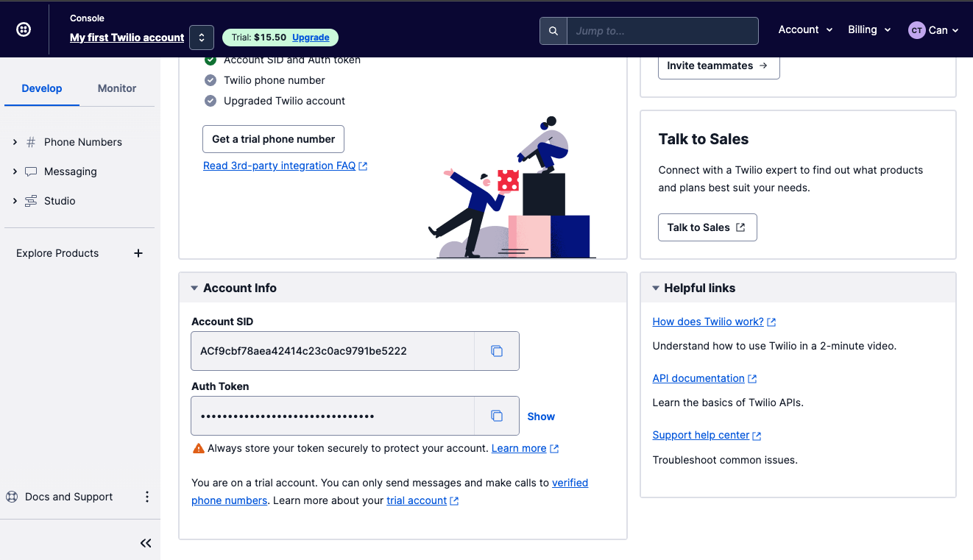This screenshot has width=973, height=560.
Task: Copy the Auth Token
Action: [x=497, y=416]
